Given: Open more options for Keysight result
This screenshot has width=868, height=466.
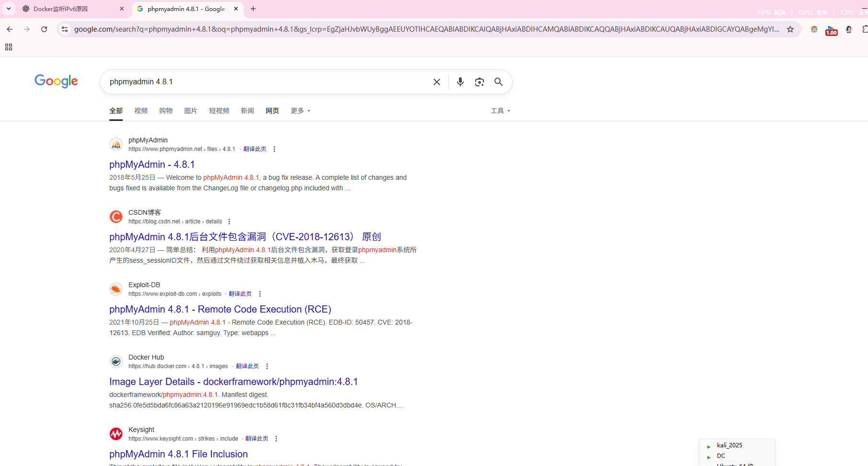Looking at the screenshot, I should point(276,439).
